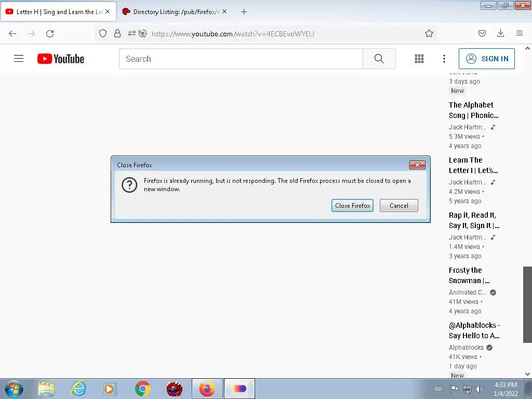The height and width of the screenshot is (399, 532).
Task: Open Learn The Letter I video link
Action: (x=473, y=165)
